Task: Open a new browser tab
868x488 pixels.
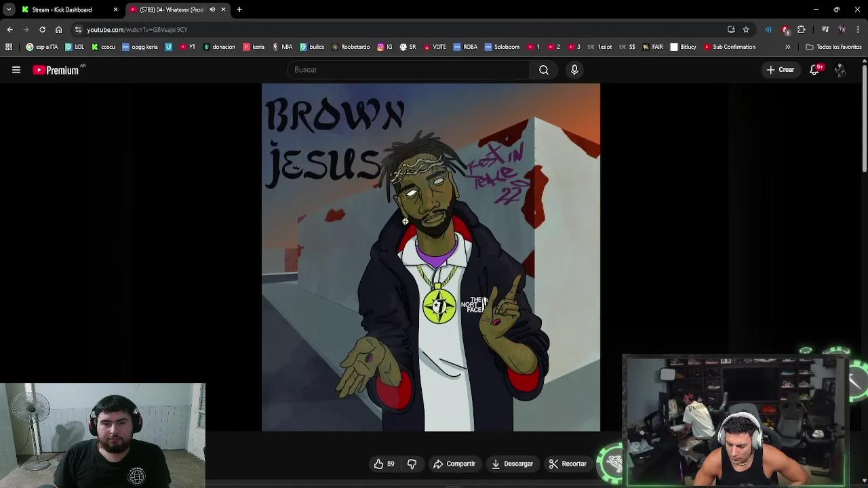Action: [239, 9]
